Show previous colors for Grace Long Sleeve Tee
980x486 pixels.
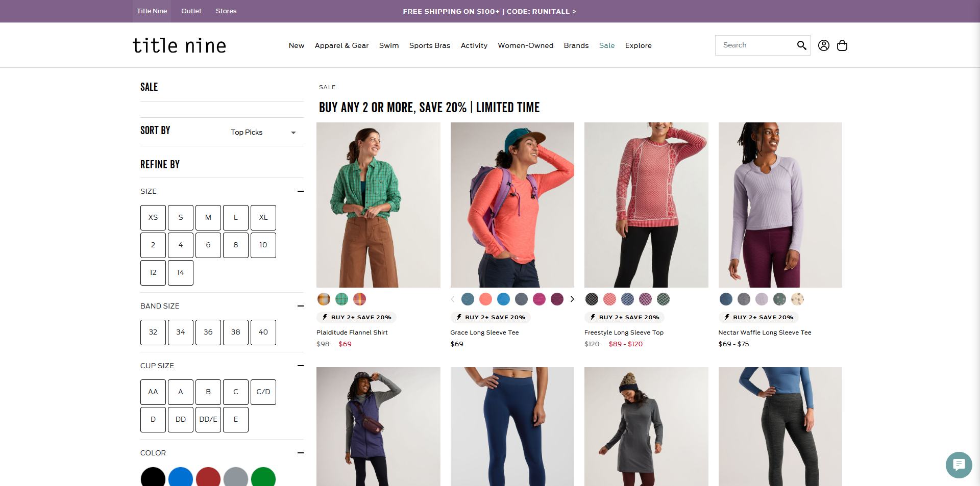tap(453, 299)
